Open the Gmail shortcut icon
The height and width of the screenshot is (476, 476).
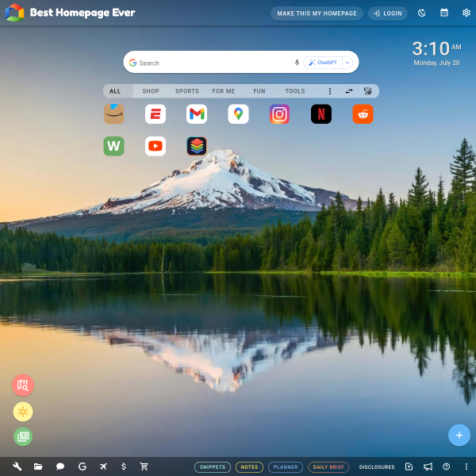pos(197,114)
